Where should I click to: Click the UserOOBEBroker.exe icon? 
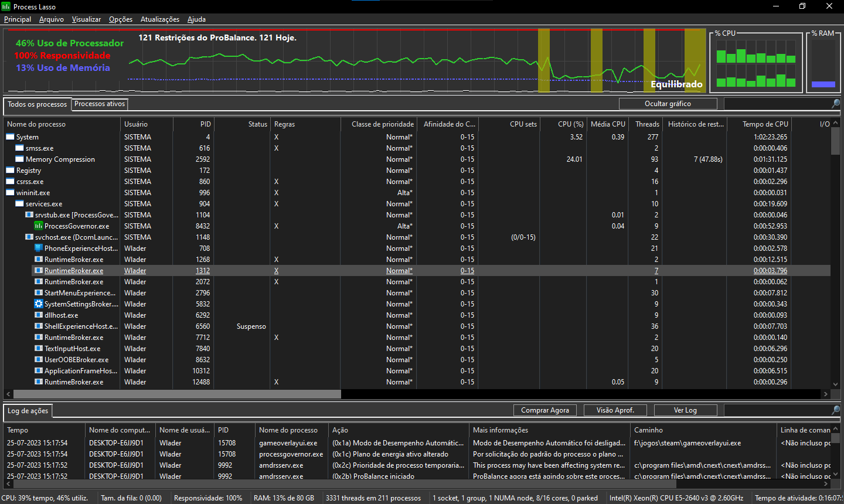(x=39, y=359)
